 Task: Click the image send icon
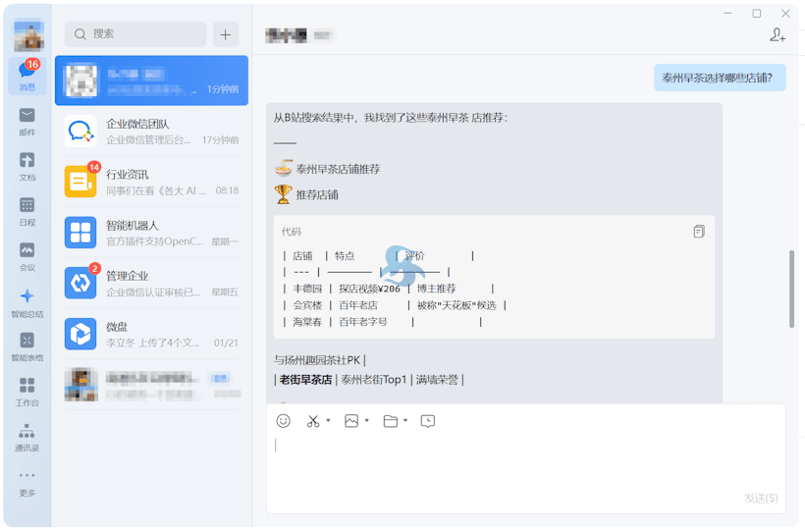coord(351,421)
